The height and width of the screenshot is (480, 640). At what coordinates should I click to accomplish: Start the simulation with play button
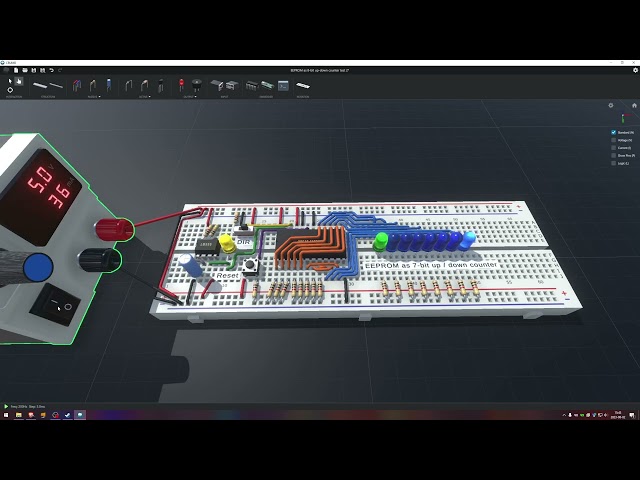tap(6, 407)
